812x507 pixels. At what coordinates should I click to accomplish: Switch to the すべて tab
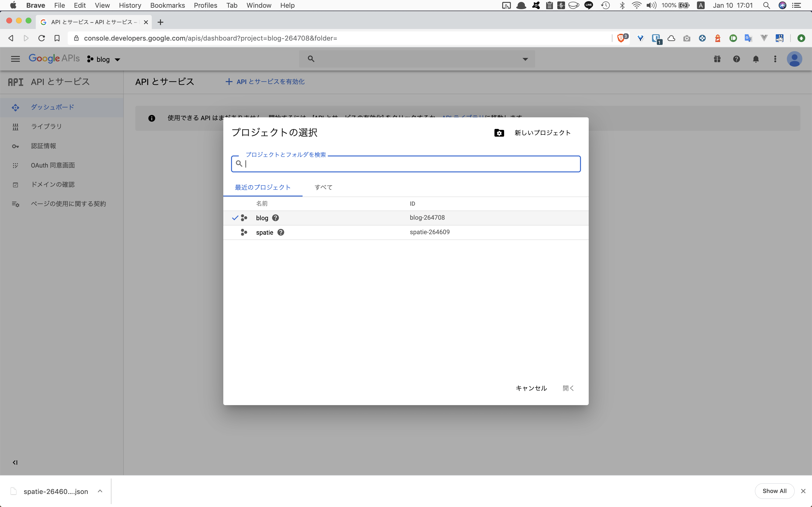pyautogui.click(x=323, y=187)
